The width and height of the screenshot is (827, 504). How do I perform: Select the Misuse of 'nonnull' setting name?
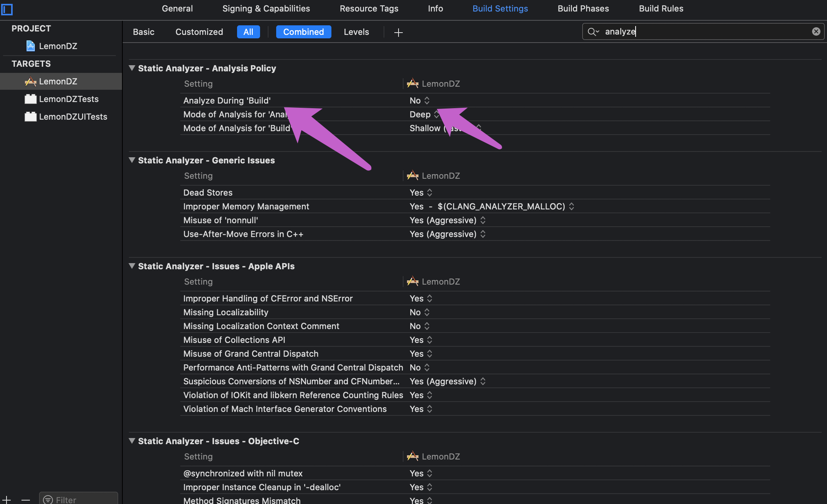(x=221, y=220)
